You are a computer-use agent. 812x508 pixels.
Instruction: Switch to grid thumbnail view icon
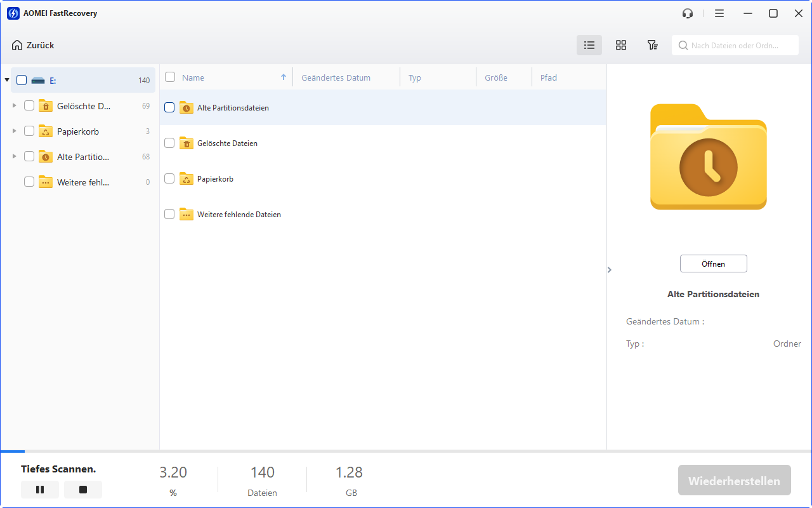tap(620, 45)
